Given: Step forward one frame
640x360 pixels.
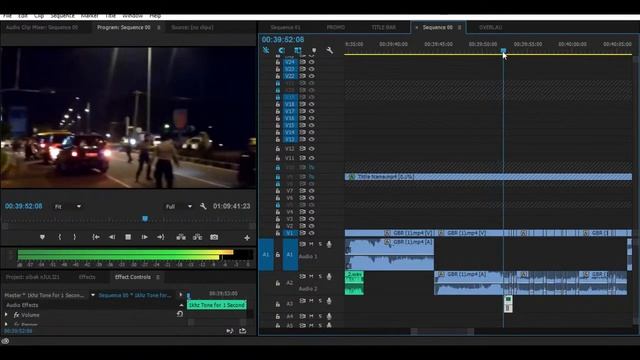Looking at the screenshot, I should [144, 237].
